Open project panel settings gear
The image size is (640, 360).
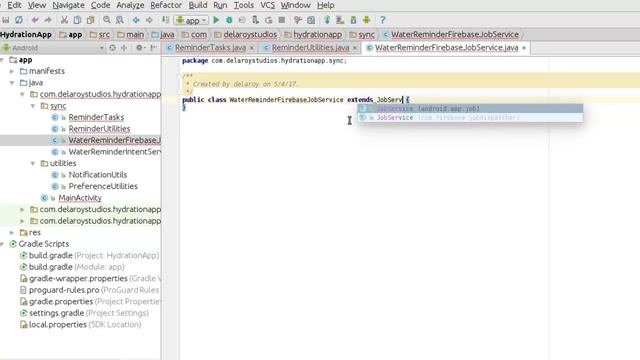tap(140, 48)
